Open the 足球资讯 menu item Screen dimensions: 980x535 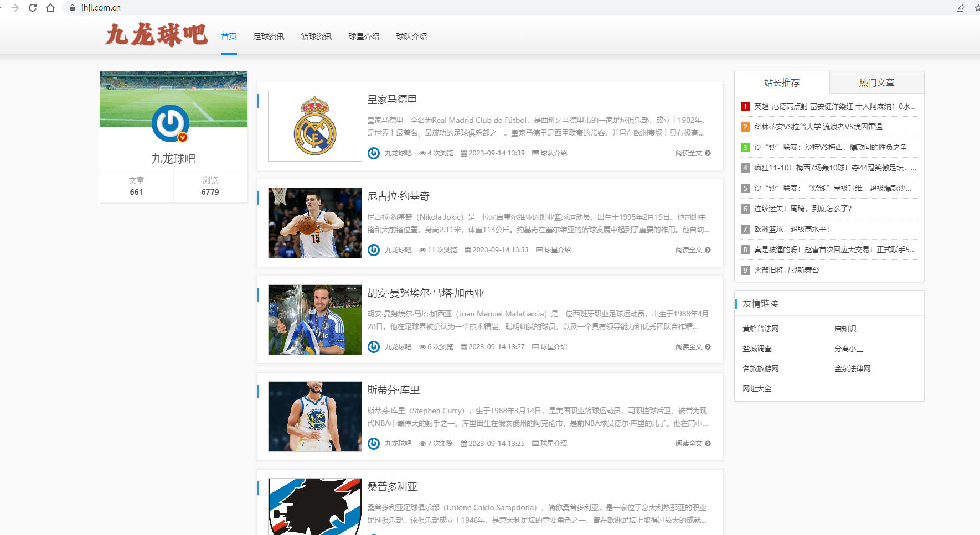pos(269,37)
